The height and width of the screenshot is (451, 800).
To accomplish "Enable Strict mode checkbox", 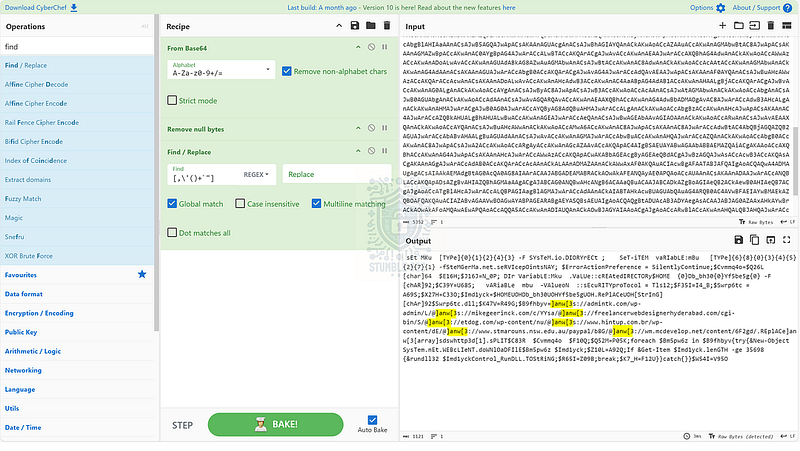I will click(172, 101).
